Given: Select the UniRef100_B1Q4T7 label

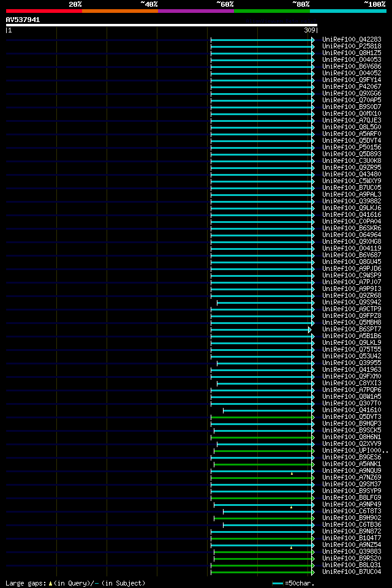Looking at the screenshot, I should pyautogui.click(x=352, y=538).
